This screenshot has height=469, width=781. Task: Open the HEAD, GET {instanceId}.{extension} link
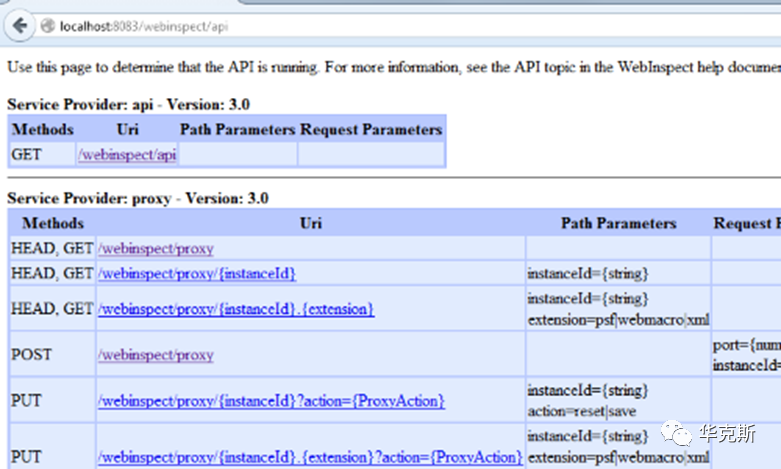click(236, 309)
